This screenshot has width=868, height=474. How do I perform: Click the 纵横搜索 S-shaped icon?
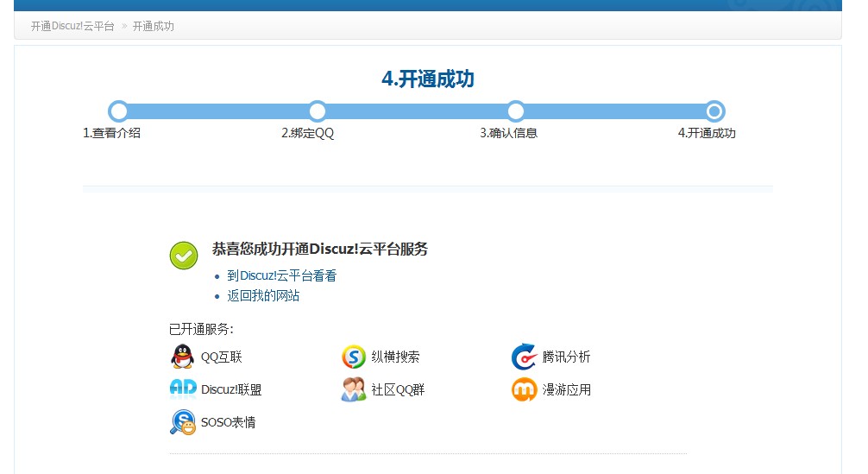[x=353, y=357]
